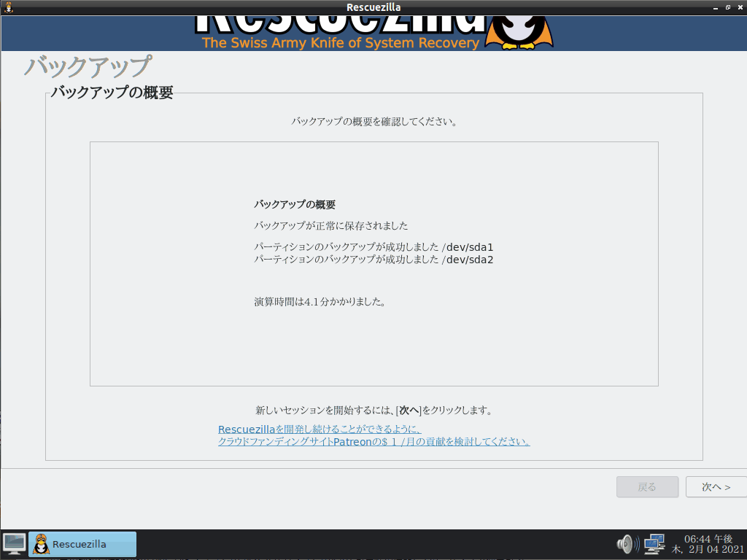Click the large バックアップ page title
The image size is (747, 560).
tap(88, 66)
